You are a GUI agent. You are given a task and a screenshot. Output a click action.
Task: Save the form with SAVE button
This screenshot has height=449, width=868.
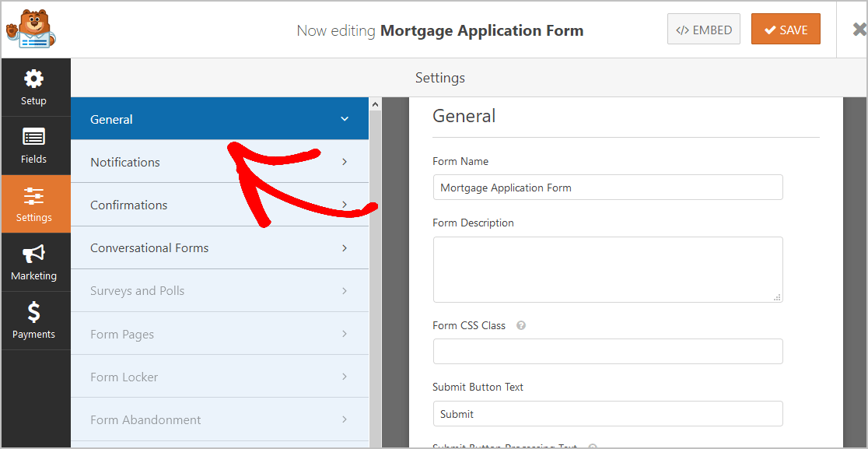pos(786,29)
